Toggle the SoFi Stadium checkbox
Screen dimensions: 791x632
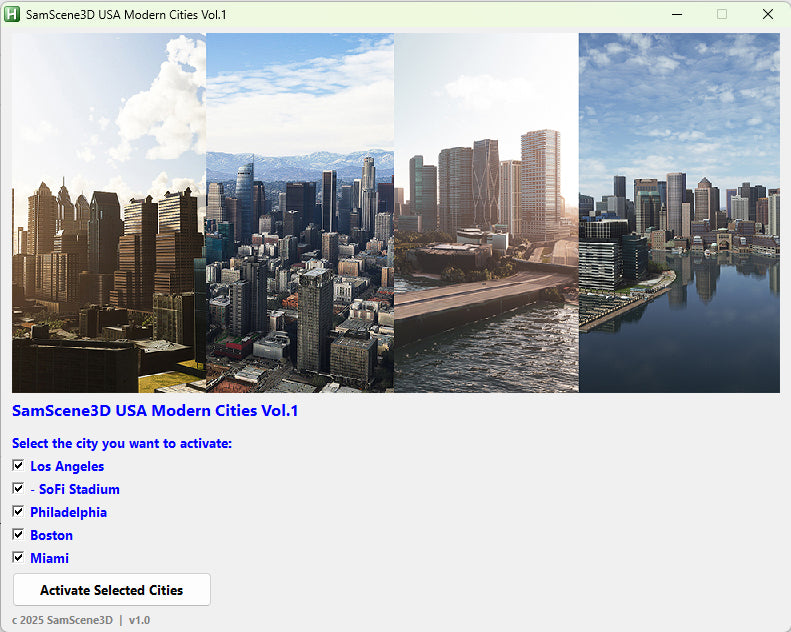point(18,489)
